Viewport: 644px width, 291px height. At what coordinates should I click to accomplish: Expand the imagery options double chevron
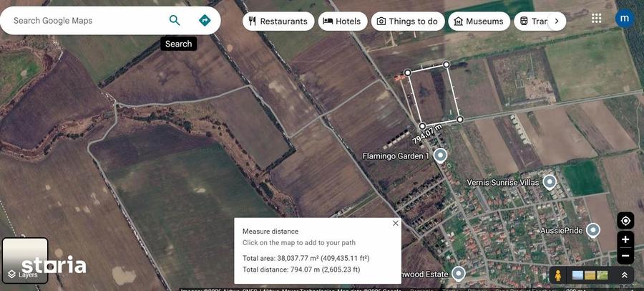(624, 275)
